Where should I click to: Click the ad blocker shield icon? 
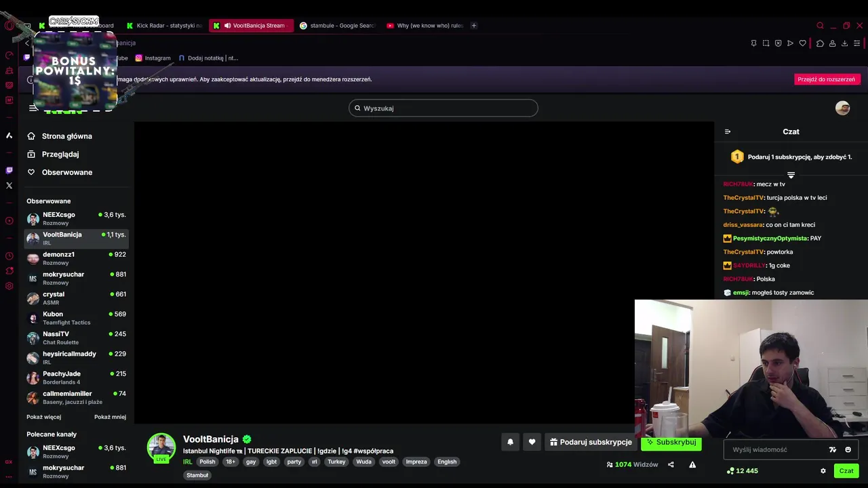(x=778, y=43)
